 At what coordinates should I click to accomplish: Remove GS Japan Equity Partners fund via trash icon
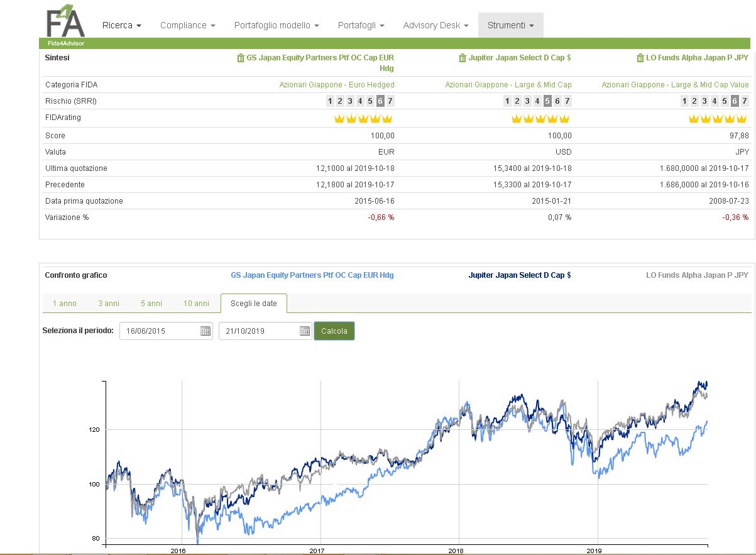tap(241, 58)
